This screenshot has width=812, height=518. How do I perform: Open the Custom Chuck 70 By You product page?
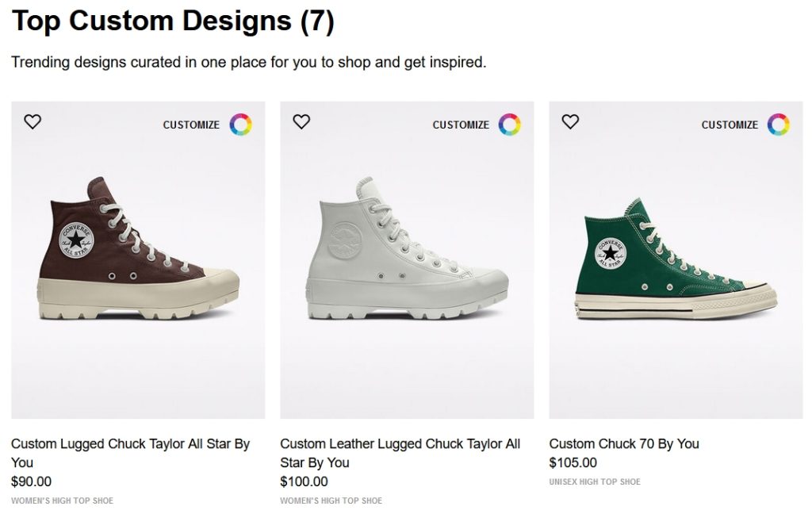click(624, 443)
